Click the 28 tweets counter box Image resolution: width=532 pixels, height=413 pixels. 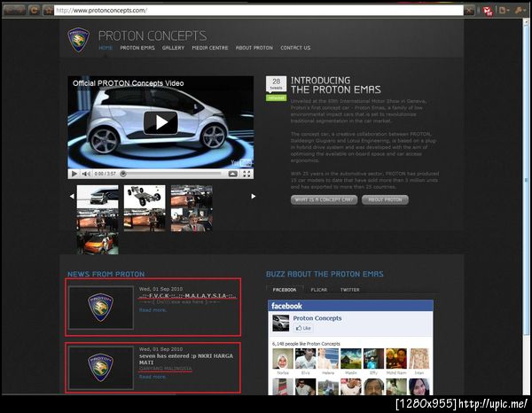(x=276, y=84)
